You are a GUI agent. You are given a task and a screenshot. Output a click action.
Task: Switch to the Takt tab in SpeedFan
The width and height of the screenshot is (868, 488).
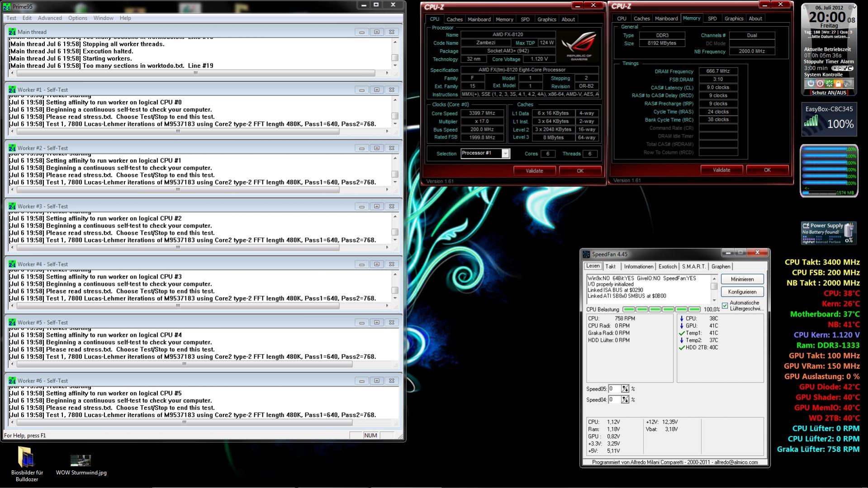[x=611, y=267]
